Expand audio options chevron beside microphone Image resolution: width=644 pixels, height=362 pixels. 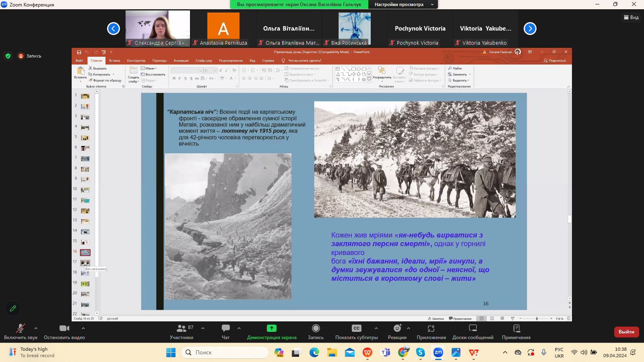(36, 328)
